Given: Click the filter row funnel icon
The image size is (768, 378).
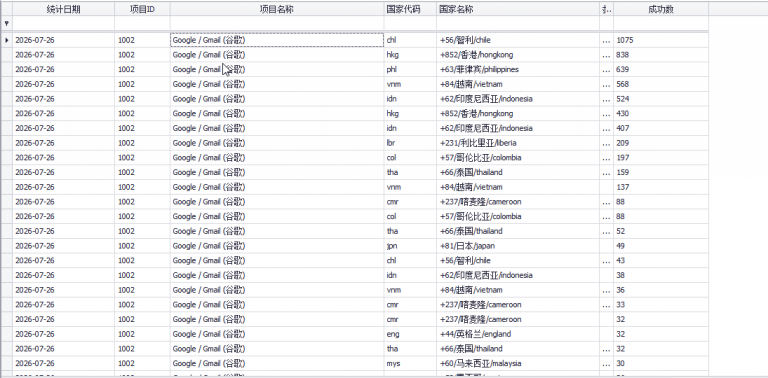Looking at the screenshot, I should click(6, 23).
